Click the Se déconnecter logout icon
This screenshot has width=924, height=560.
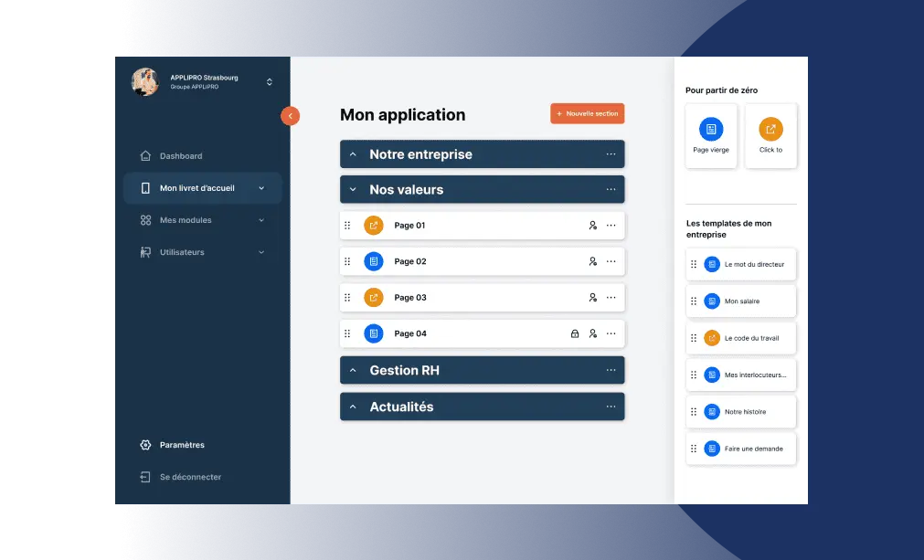pos(145,477)
